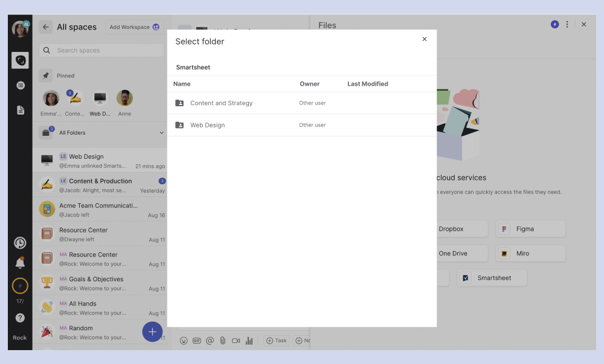Image resolution: width=604 pixels, height=364 pixels.
Task: Close the Select folder dialog
Action: click(x=424, y=39)
